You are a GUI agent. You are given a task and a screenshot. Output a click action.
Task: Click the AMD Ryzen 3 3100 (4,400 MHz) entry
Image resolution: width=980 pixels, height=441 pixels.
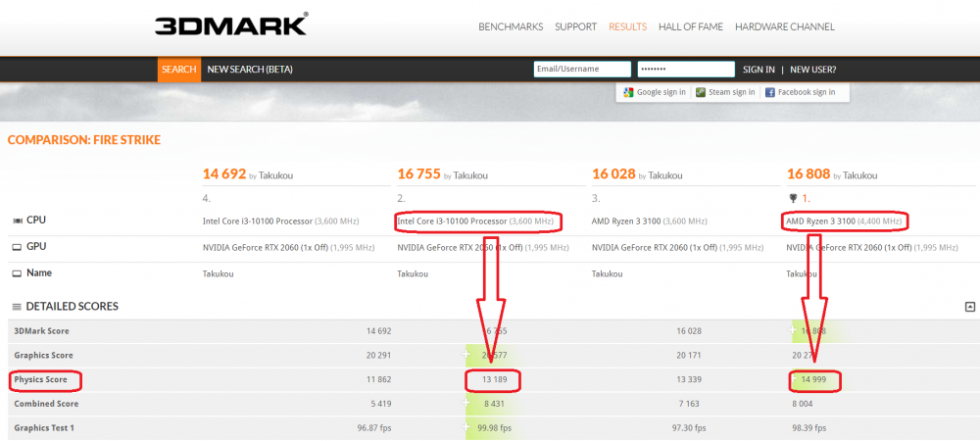pos(845,221)
